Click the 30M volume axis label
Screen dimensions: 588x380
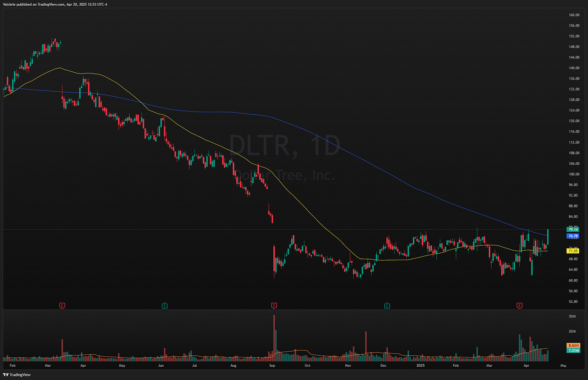coord(572,316)
